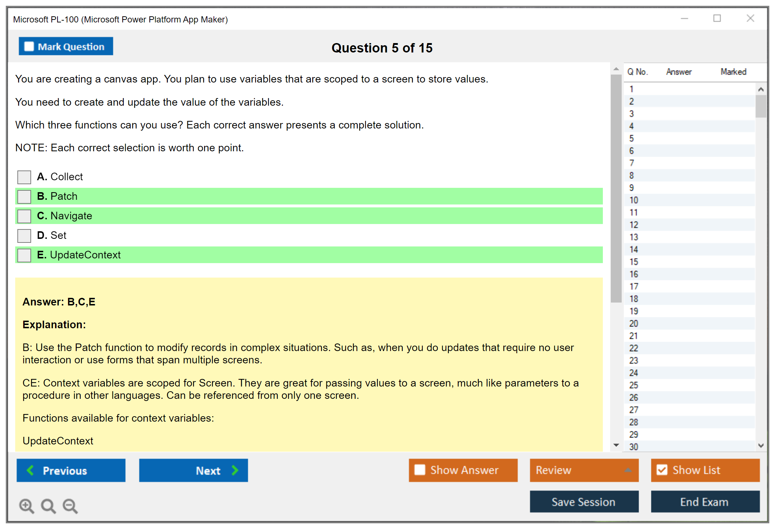Click the reset zoom magnifier icon

[x=48, y=506]
